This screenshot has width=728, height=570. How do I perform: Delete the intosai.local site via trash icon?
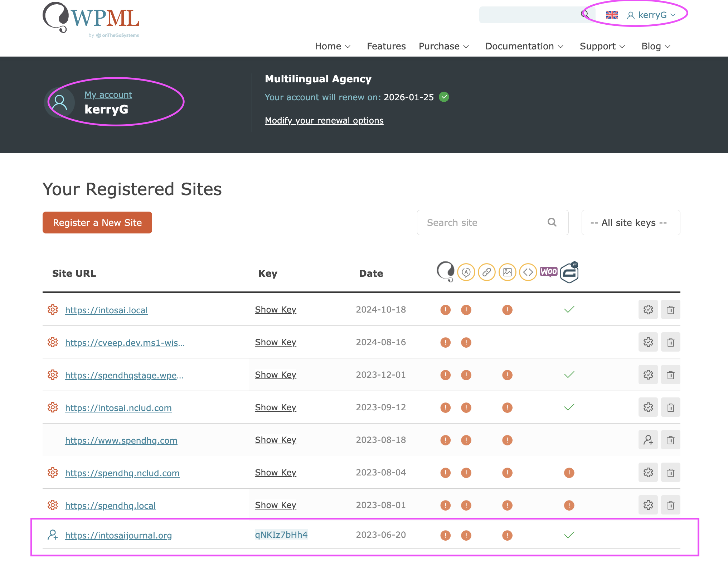(670, 310)
